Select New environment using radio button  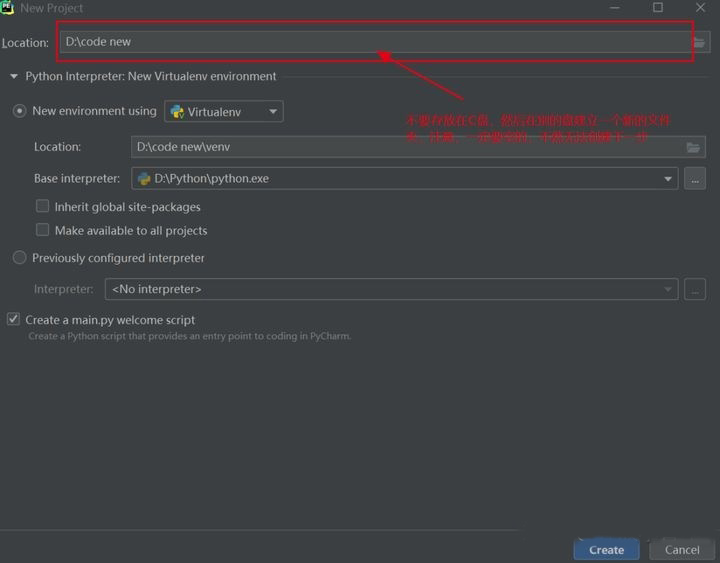point(19,111)
